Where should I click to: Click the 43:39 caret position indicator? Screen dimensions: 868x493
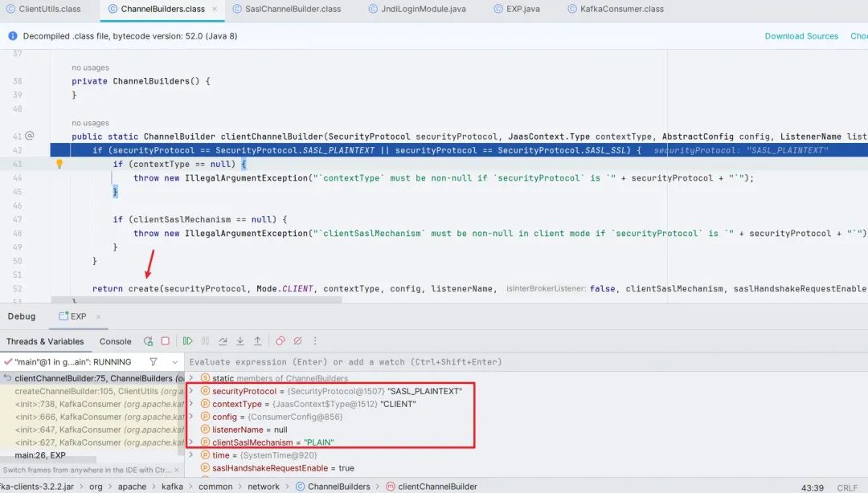pyautogui.click(x=812, y=487)
